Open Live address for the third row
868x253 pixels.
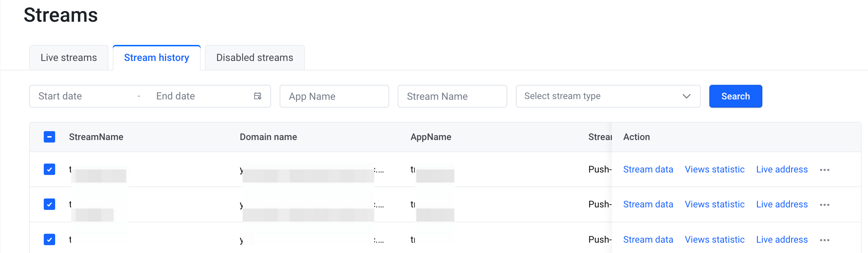[782, 239]
